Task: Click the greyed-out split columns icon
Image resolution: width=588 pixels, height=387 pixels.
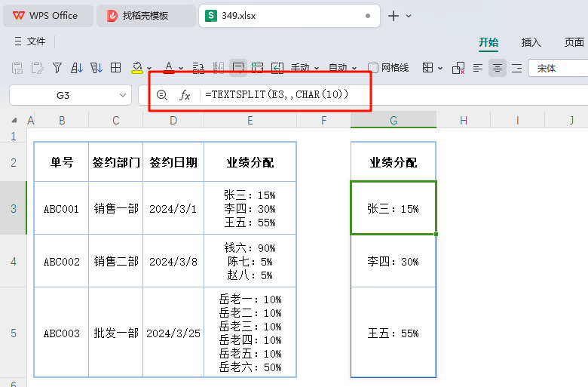Action: 219,68
